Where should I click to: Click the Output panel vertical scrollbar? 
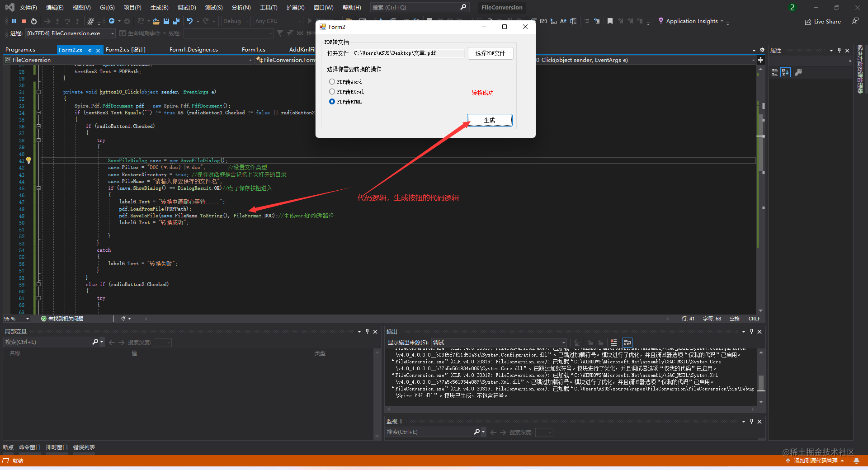point(761,376)
